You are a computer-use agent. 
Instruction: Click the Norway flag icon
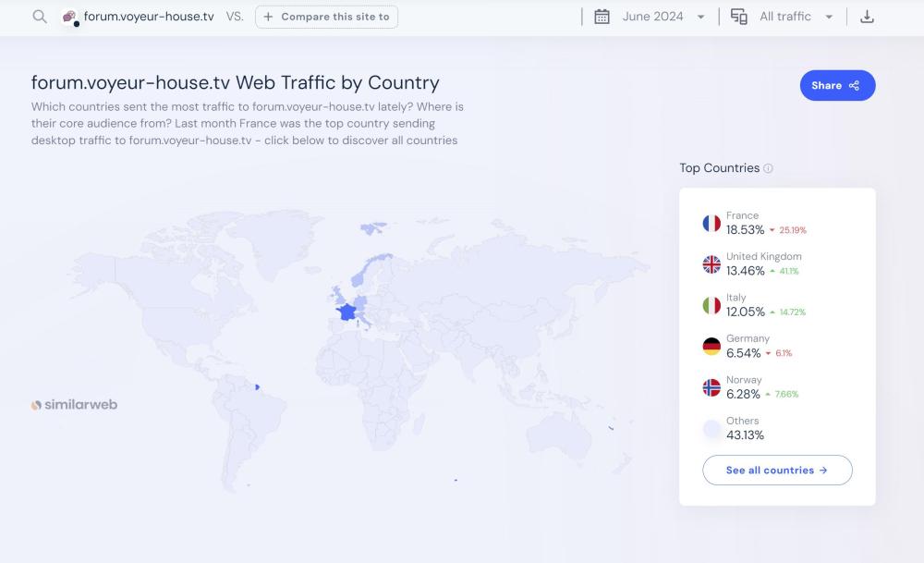coord(711,387)
